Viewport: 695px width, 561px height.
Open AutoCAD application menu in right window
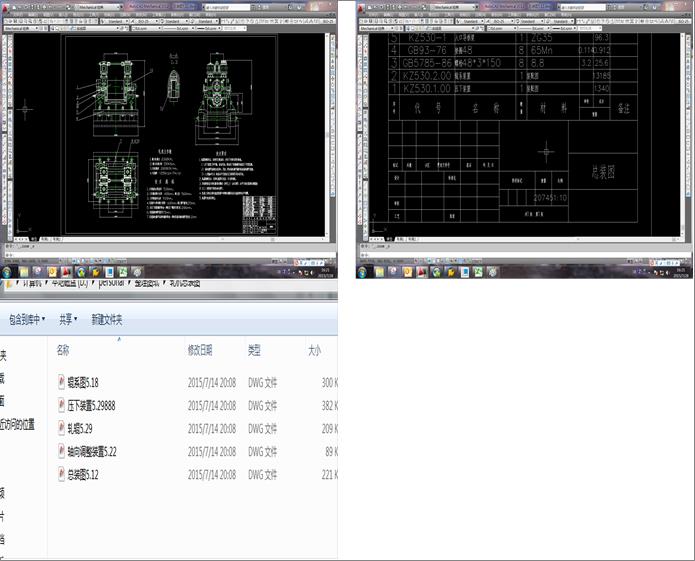(x=361, y=7)
